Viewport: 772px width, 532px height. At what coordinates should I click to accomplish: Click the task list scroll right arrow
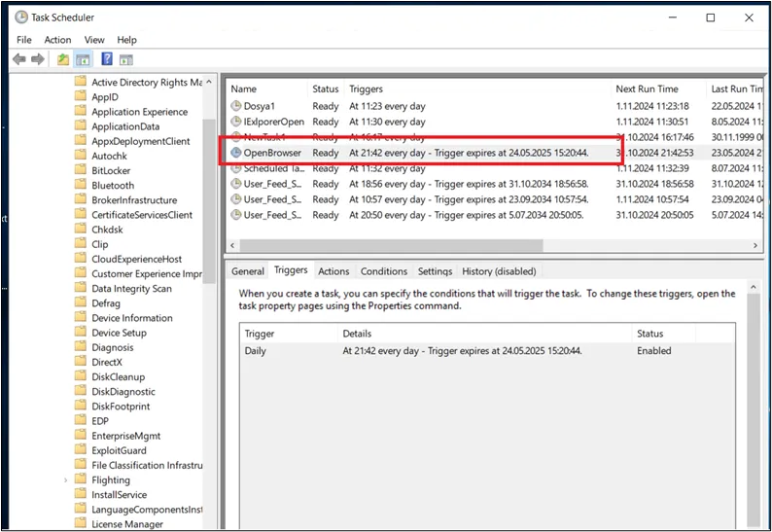point(755,245)
